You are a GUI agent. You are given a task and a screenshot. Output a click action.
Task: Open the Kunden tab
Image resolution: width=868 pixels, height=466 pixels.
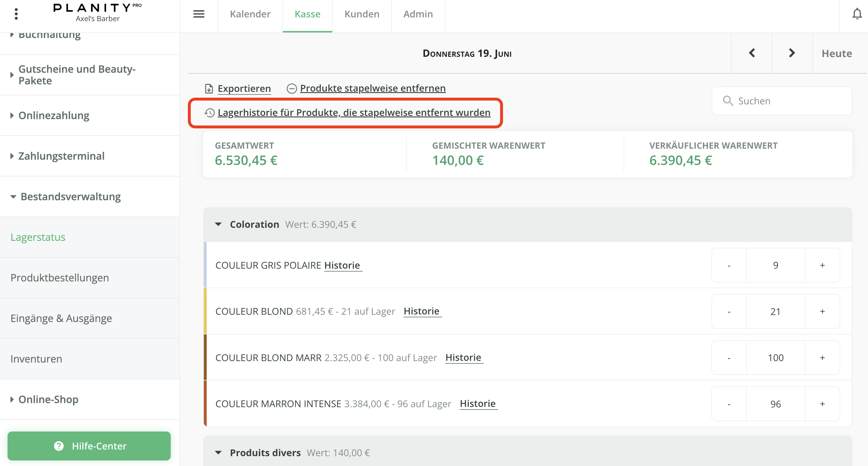pyautogui.click(x=362, y=14)
